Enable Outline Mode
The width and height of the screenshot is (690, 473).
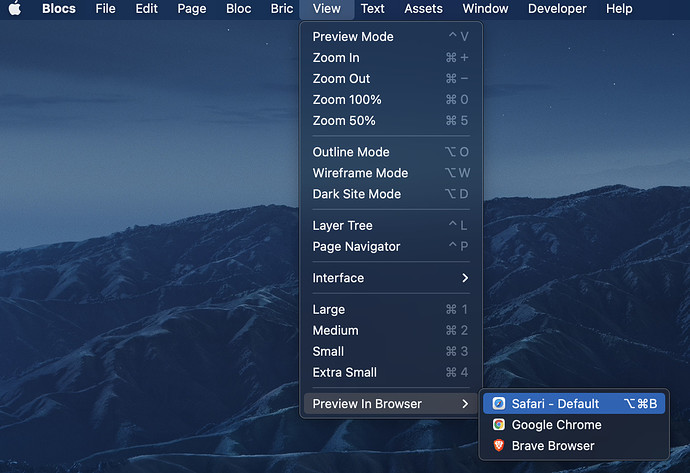[x=391, y=152]
